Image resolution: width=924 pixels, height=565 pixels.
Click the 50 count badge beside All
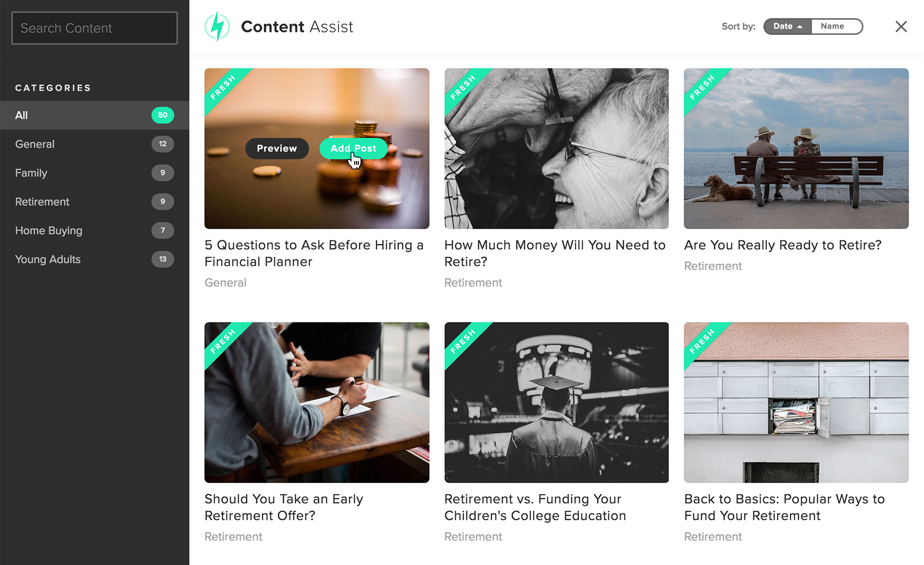coord(163,115)
